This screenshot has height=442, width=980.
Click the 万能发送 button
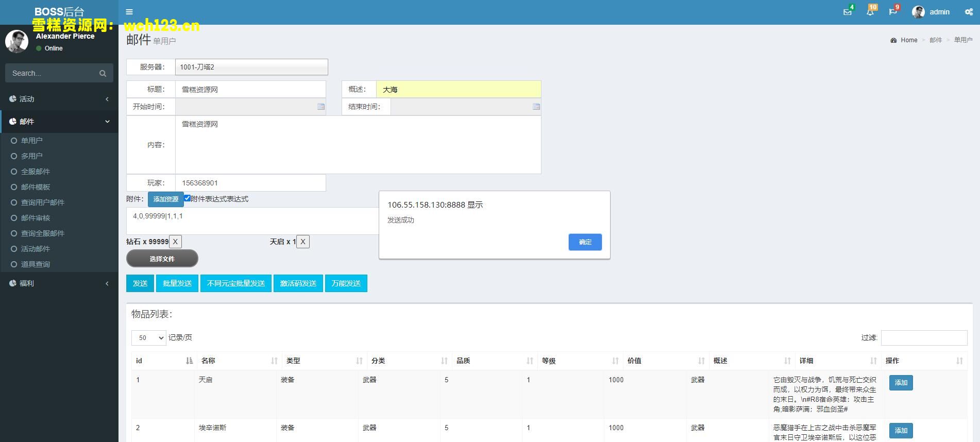tap(346, 283)
